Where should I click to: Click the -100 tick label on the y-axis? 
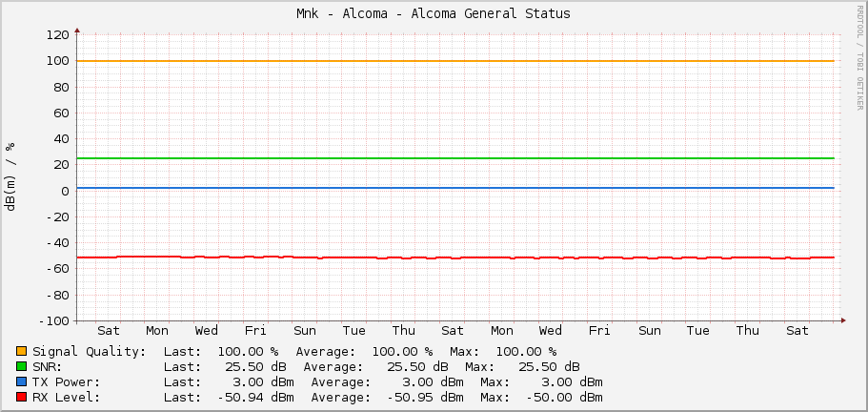(53, 321)
